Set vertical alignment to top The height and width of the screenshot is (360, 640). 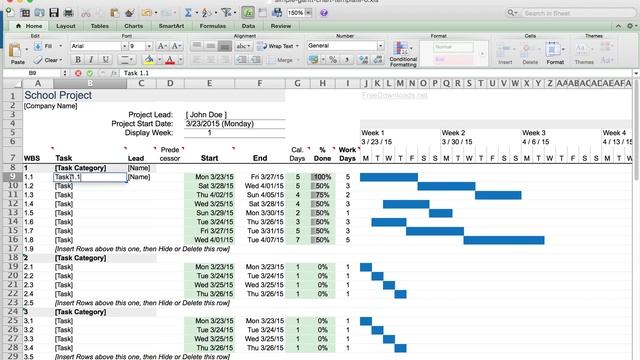pyautogui.click(x=197, y=46)
